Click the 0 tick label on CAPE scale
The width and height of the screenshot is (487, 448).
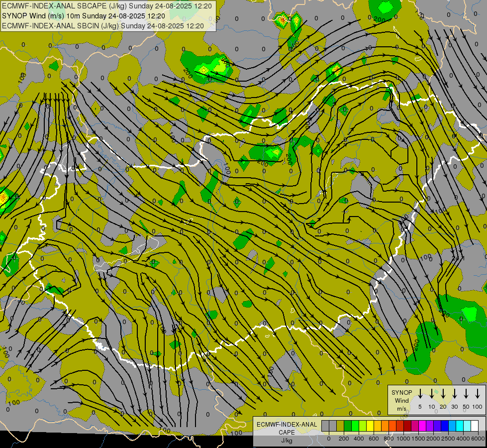[329, 439]
